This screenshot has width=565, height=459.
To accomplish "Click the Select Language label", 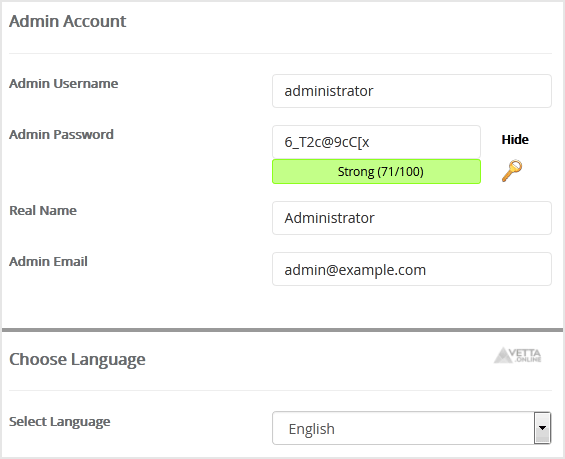I will [59, 422].
